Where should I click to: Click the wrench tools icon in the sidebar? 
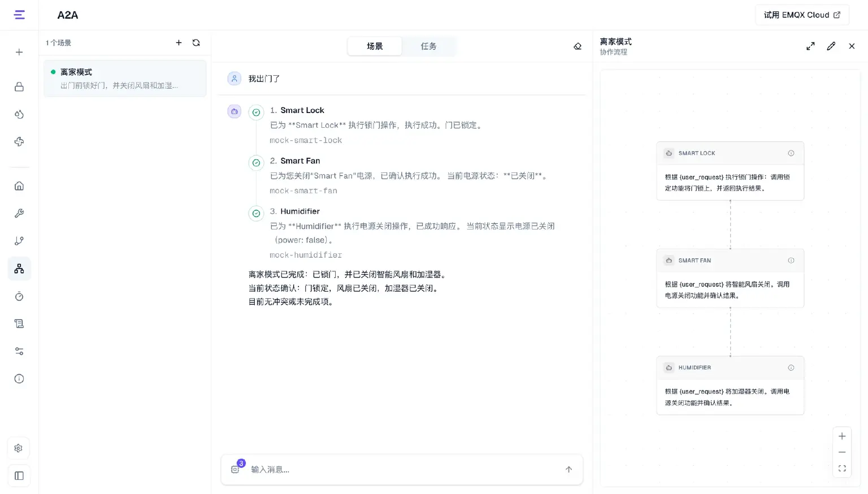[x=19, y=213]
